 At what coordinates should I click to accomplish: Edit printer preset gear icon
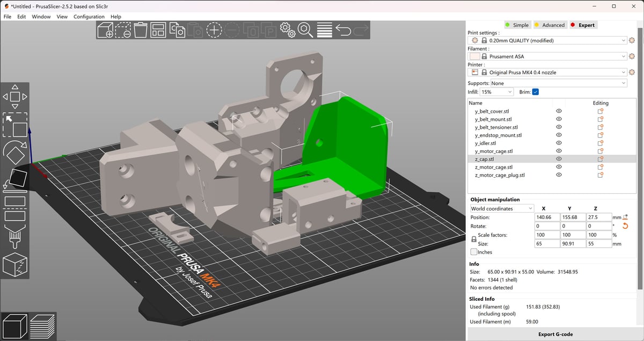[x=632, y=72]
